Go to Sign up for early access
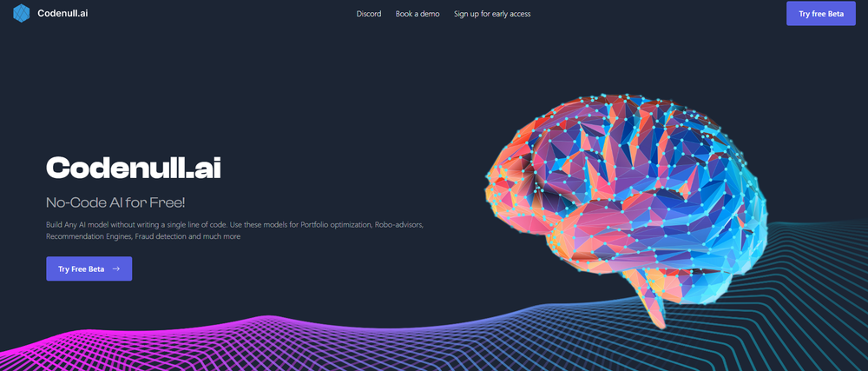 pyautogui.click(x=492, y=14)
